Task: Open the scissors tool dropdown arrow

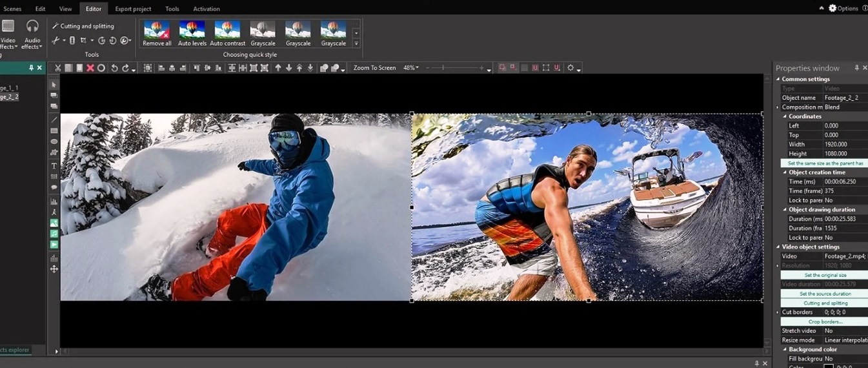Action: (64, 41)
